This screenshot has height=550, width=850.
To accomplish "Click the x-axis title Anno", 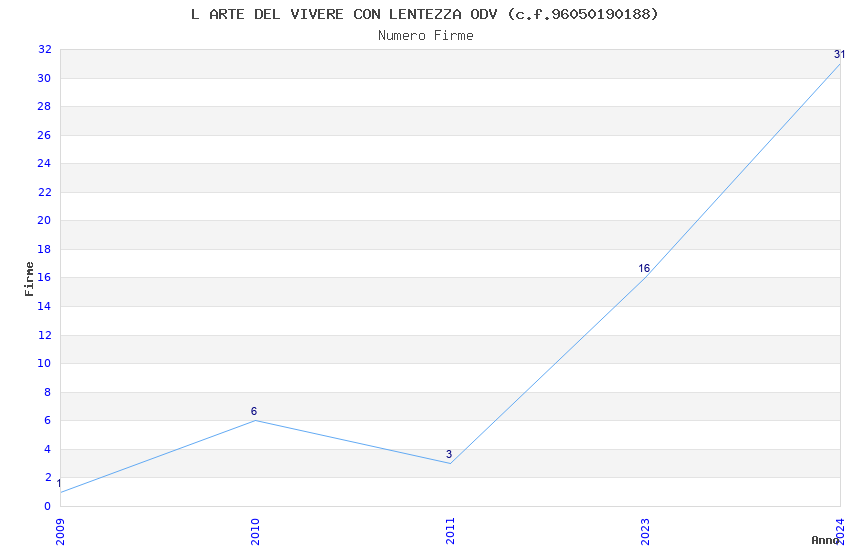I will 825,540.
